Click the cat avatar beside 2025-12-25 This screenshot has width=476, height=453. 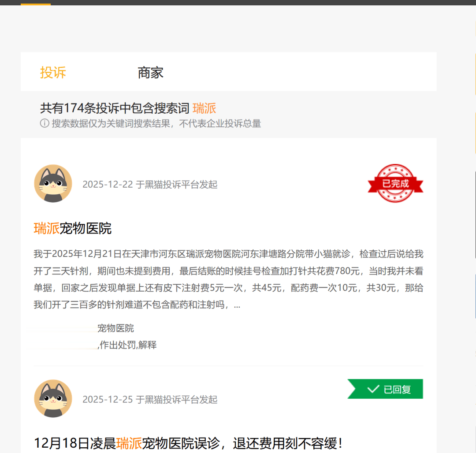(53, 398)
